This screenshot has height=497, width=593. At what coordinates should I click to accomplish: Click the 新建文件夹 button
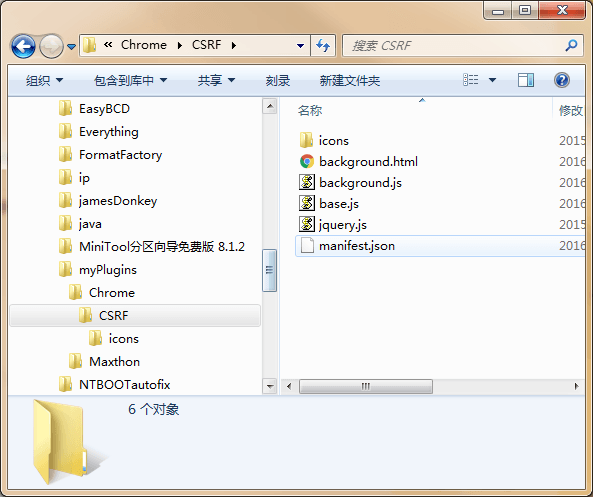(x=350, y=80)
